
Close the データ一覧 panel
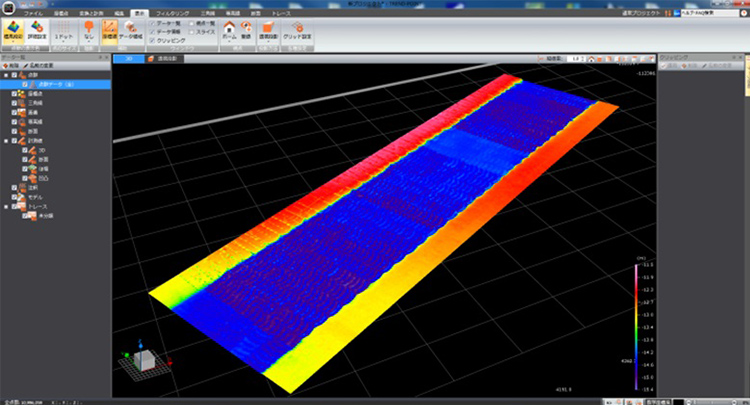coord(107,57)
